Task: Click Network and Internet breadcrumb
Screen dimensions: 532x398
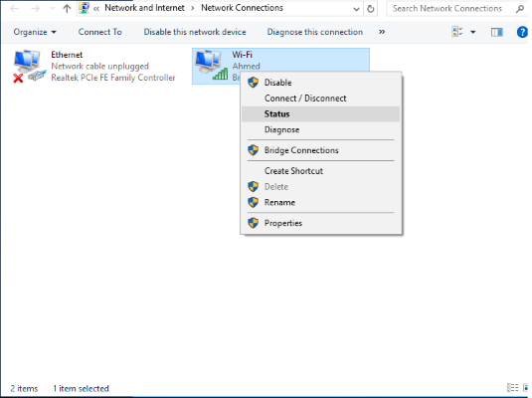Action: [x=144, y=8]
